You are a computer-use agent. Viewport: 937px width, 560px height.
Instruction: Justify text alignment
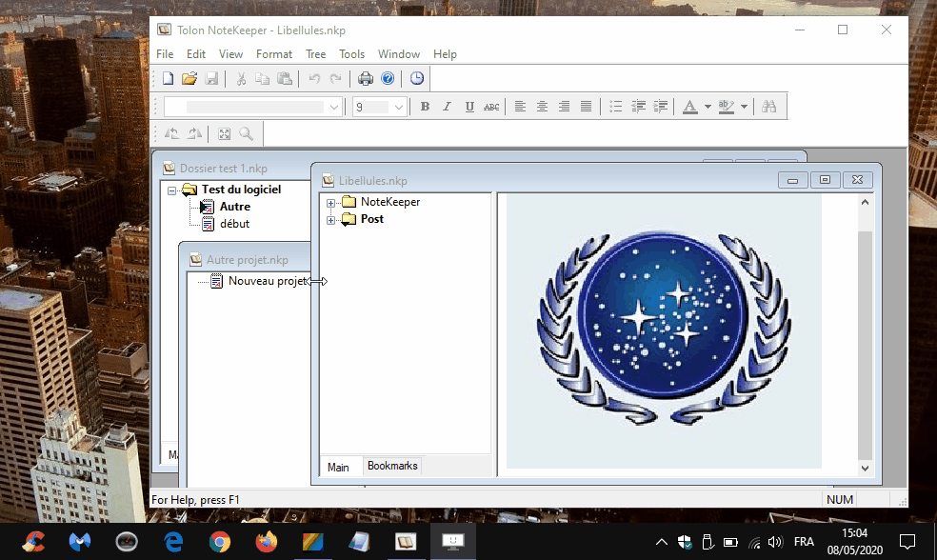click(587, 107)
